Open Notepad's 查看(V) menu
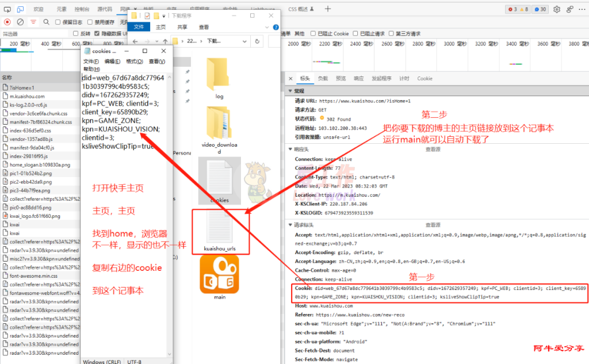 [x=156, y=61]
